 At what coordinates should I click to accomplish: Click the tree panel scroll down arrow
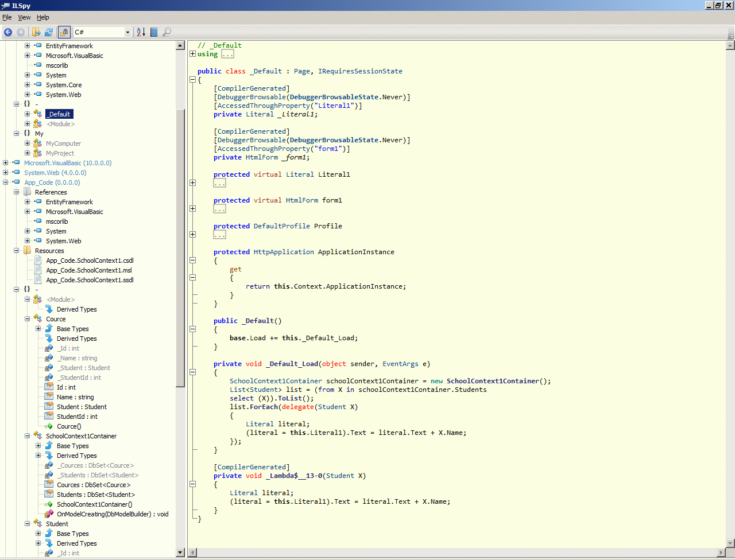180,553
